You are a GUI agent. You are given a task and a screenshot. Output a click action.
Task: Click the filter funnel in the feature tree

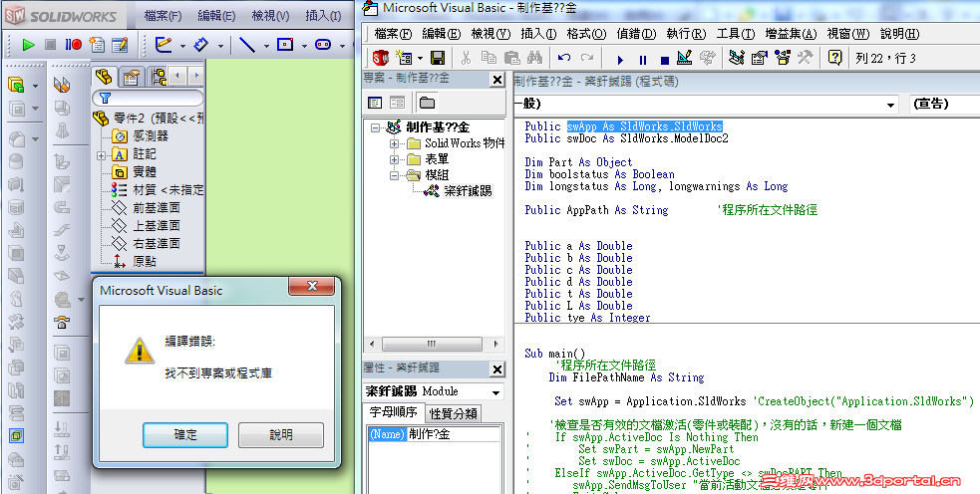click(x=105, y=98)
